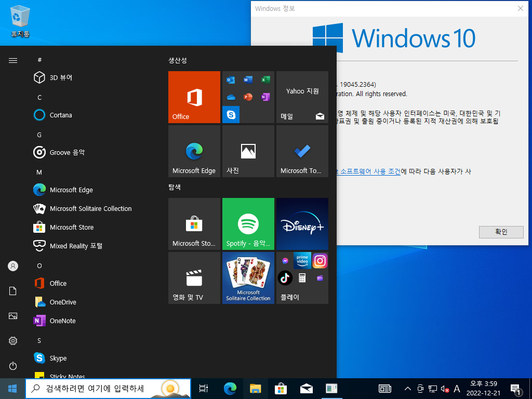Click the 탐색 tile group heading
The image size is (532, 399).
click(x=175, y=187)
